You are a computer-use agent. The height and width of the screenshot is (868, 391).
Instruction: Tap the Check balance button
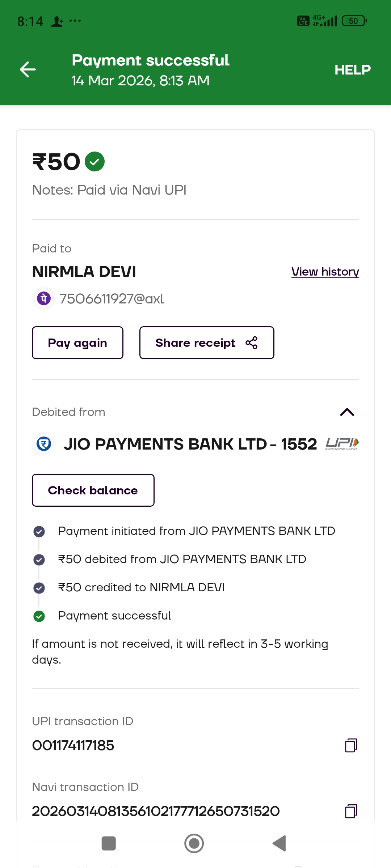coord(93,490)
